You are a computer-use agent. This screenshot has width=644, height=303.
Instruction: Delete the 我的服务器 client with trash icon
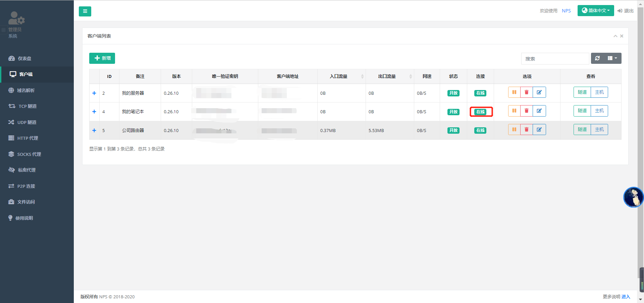pyautogui.click(x=526, y=92)
